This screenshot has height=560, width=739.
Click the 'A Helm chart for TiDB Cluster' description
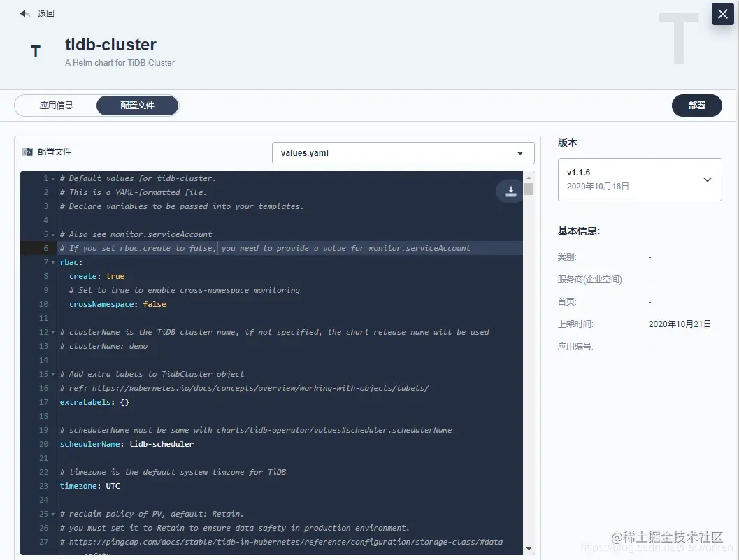click(x=120, y=63)
